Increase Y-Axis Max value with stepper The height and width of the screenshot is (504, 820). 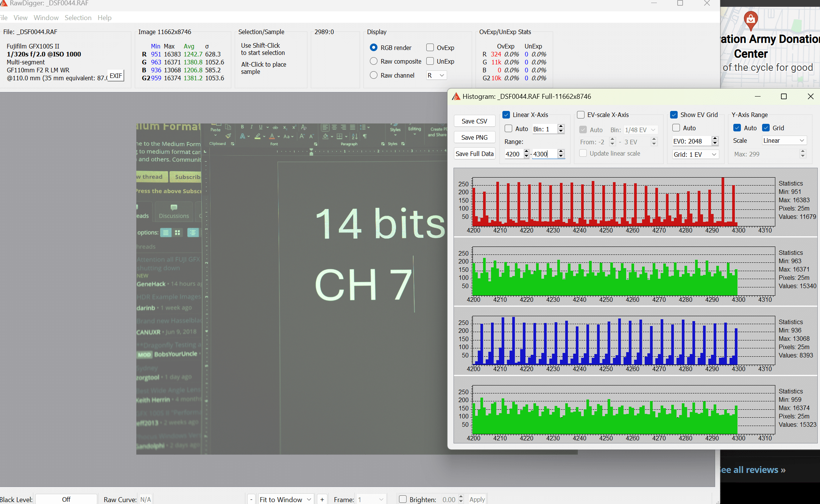(x=803, y=151)
